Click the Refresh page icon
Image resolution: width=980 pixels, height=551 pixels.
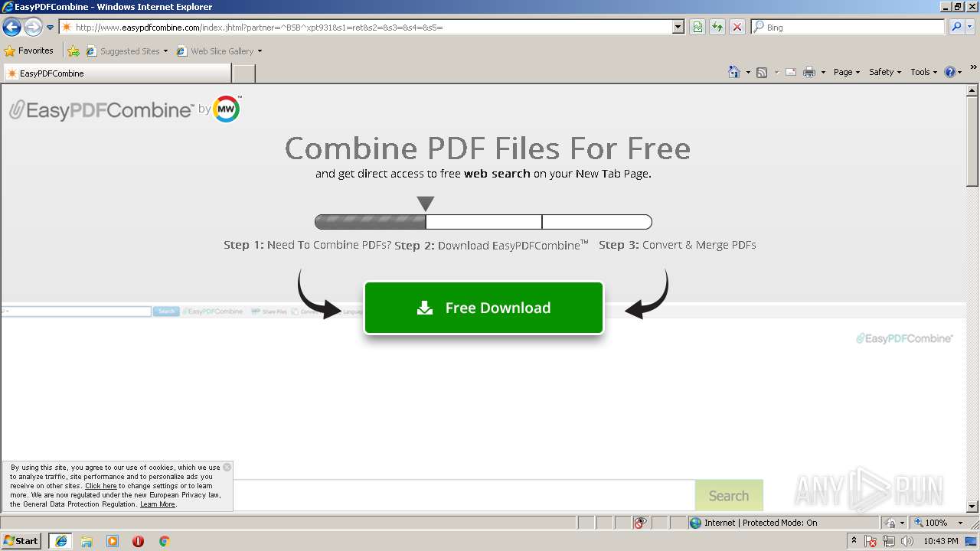point(717,27)
